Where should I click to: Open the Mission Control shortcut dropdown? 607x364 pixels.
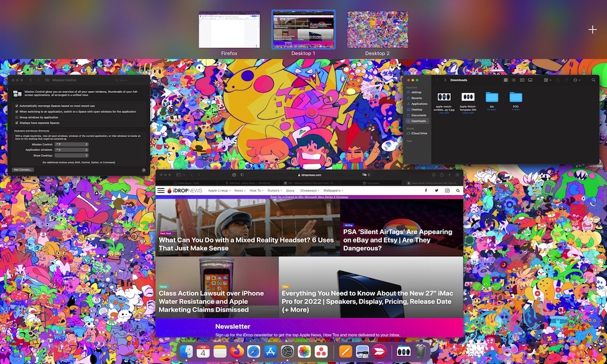pos(72,144)
